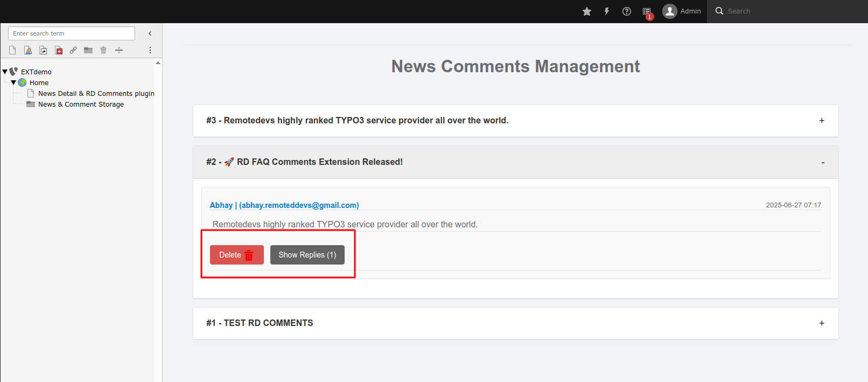Screen dimensions: 868x382
Task: Select EXTdemo in the page tree
Action: point(36,72)
